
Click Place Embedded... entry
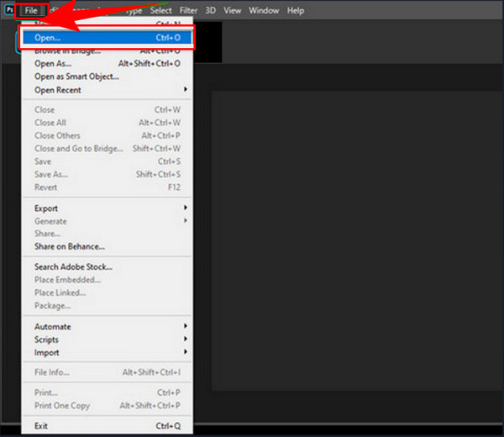pyautogui.click(x=107, y=280)
